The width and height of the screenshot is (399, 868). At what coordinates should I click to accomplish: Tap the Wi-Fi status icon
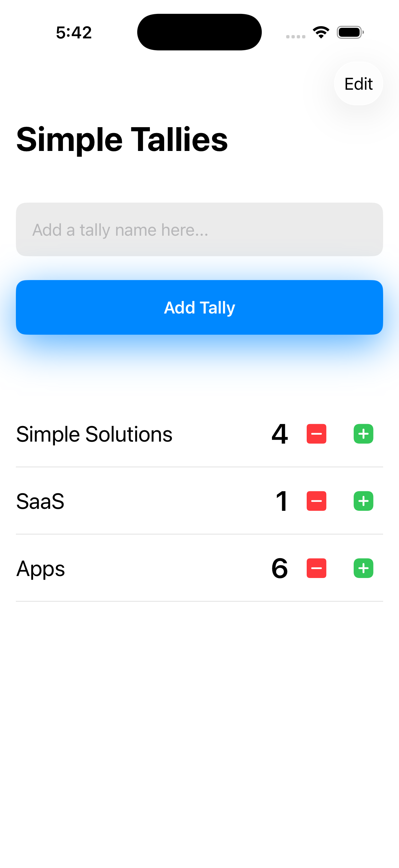321,32
